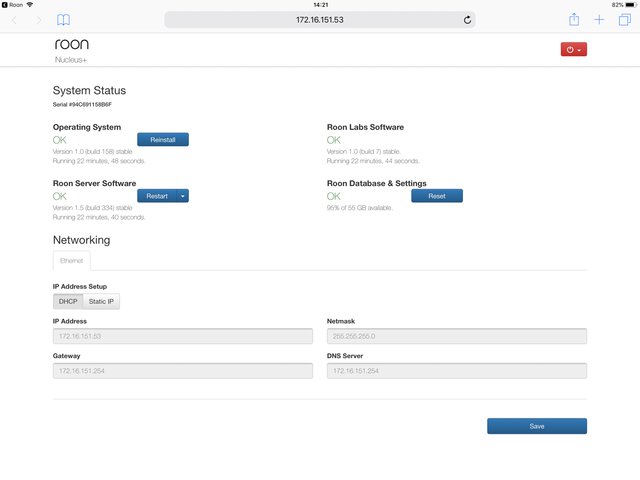Tap the Safari forward arrow
This screenshot has width=640, height=480.
click(39, 20)
